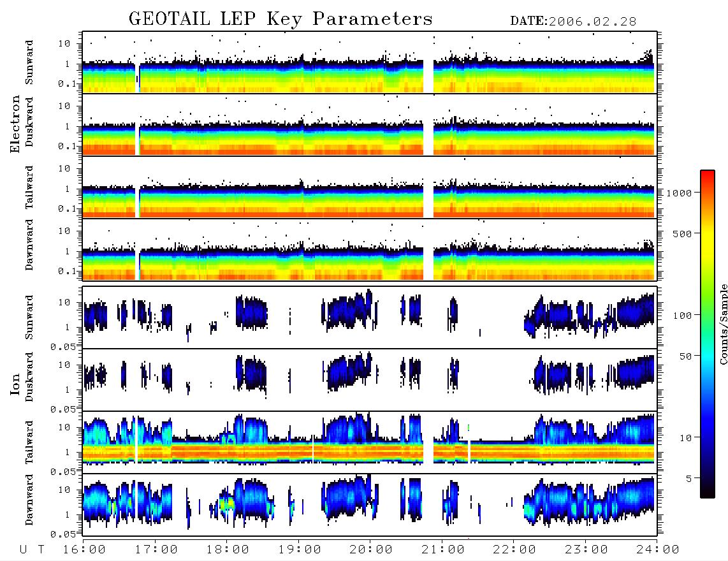The width and height of the screenshot is (728, 561).
Task: Click the Dawnward label in Electron group
Action: click(29, 245)
